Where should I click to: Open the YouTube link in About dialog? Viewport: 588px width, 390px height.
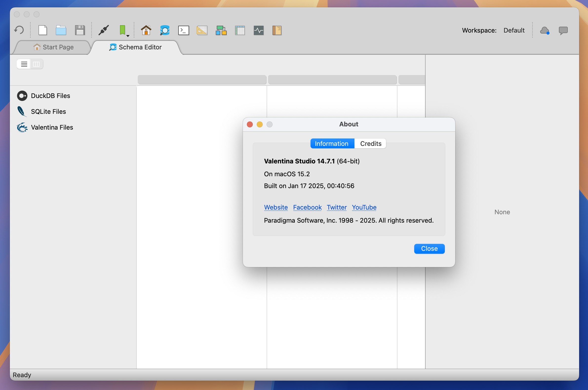[364, 207]
